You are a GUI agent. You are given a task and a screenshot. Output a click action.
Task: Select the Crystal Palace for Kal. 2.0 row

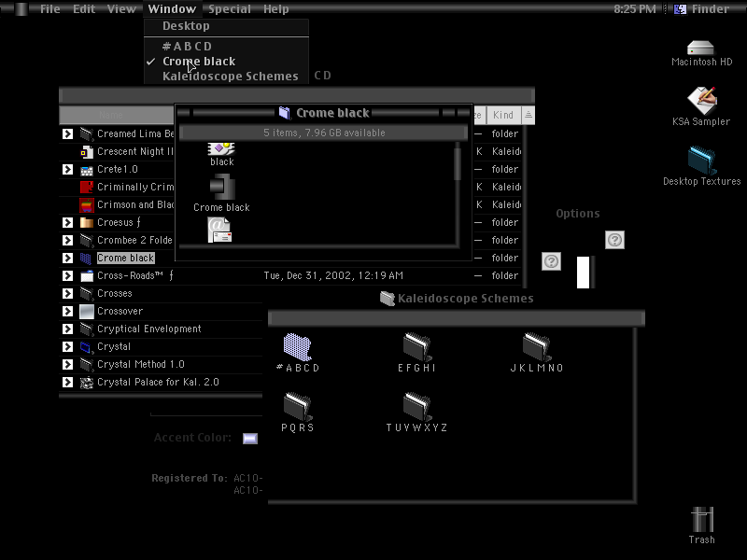click(158, 383)
